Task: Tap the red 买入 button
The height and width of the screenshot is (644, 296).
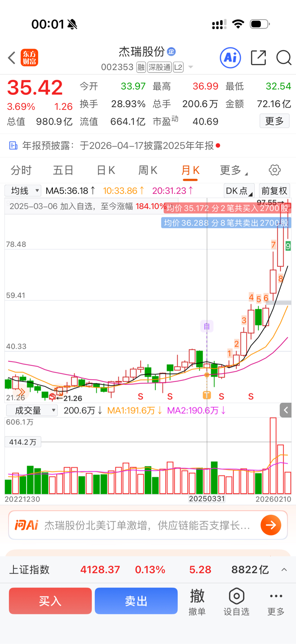Action: 50,601
